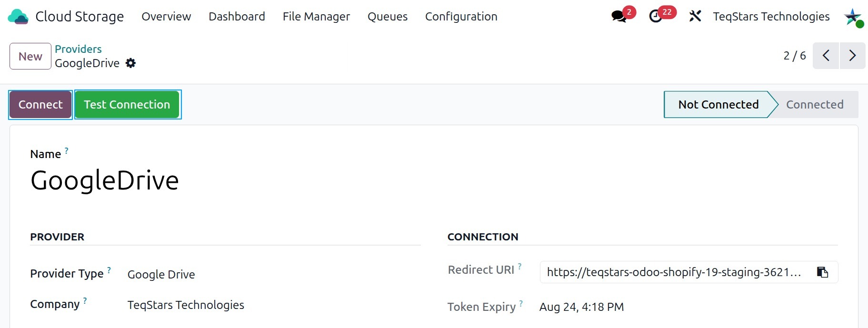Click the CONNECTION section heading
The width and height of the screenshot is (868, 328).
(483, 237)
